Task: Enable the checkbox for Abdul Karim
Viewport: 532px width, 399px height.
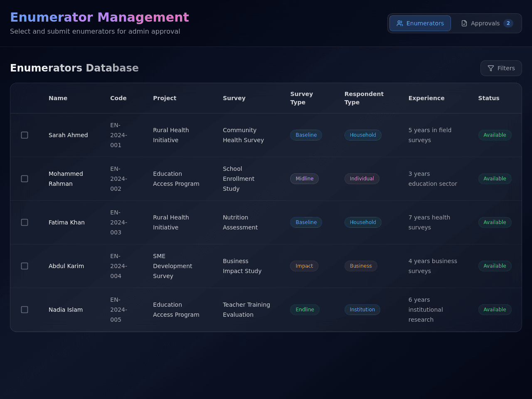Action: (25, 266)
